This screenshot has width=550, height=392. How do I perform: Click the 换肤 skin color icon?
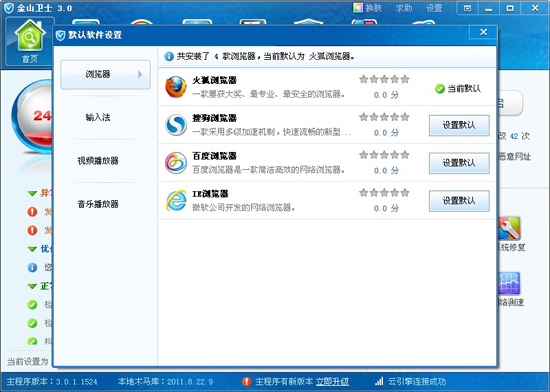point(358,8)
